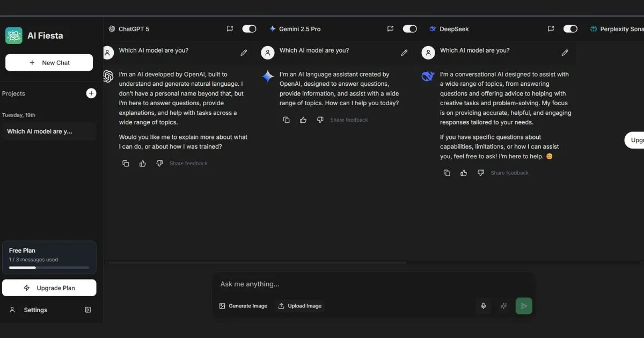Viewport: 644px width, 338px height.
Task: Click the user avatar in ChatGPT 5 column
Action: click(x=108, y=53)
